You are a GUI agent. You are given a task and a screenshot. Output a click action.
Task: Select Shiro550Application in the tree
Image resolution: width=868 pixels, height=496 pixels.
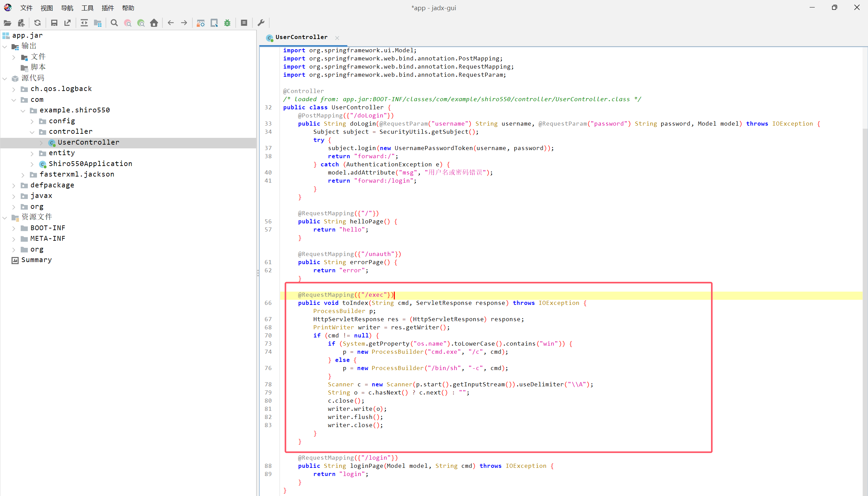pyautogui.click(x=91, y=164)
